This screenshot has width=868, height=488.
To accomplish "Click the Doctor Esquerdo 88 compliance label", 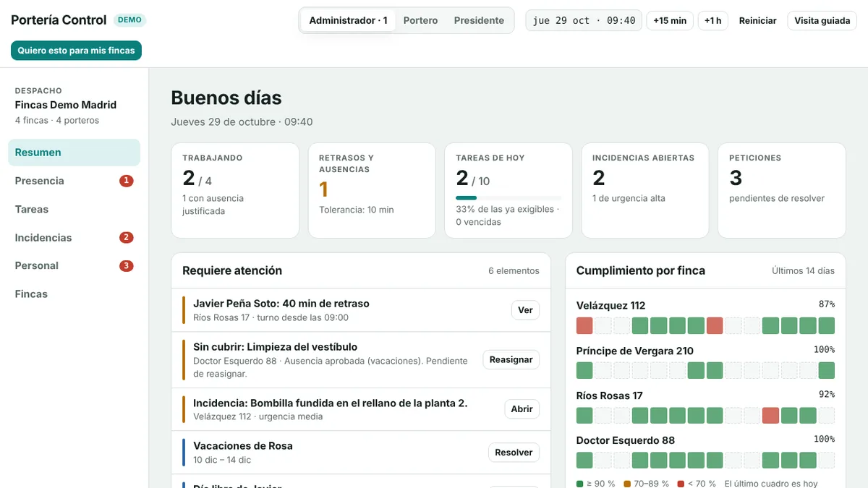I will pos(626,440).
